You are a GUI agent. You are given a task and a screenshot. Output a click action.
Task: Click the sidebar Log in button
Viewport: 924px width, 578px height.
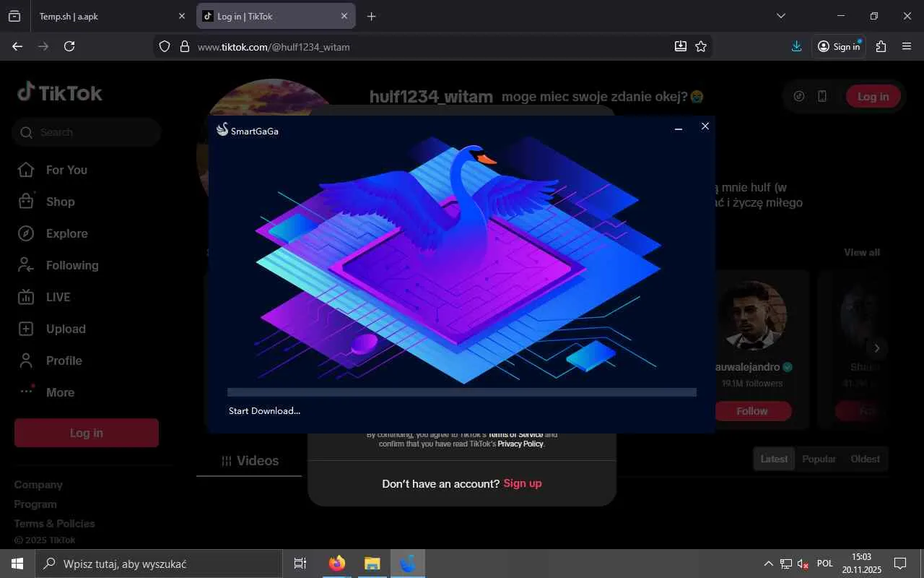coord(87,433)
